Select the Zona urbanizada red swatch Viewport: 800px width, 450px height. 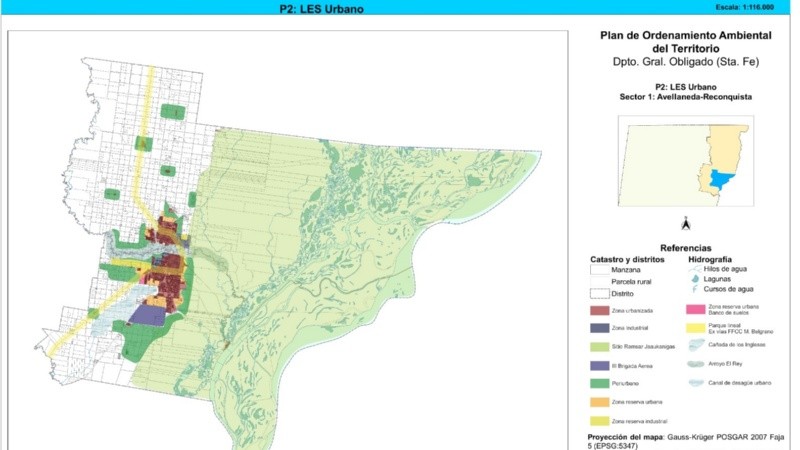click(x=600, y=310)
